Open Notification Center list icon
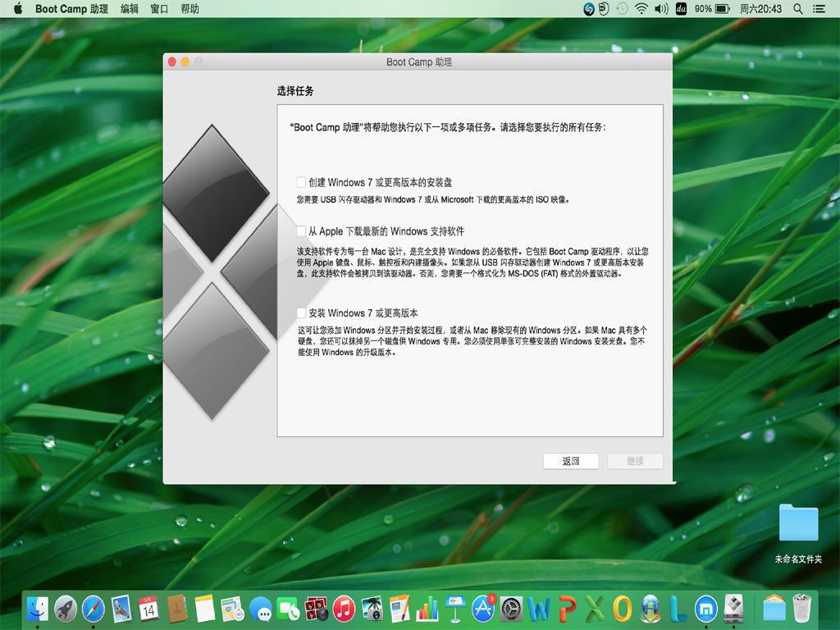The height and width of the screenshot is (630, 840). point(819,8)
